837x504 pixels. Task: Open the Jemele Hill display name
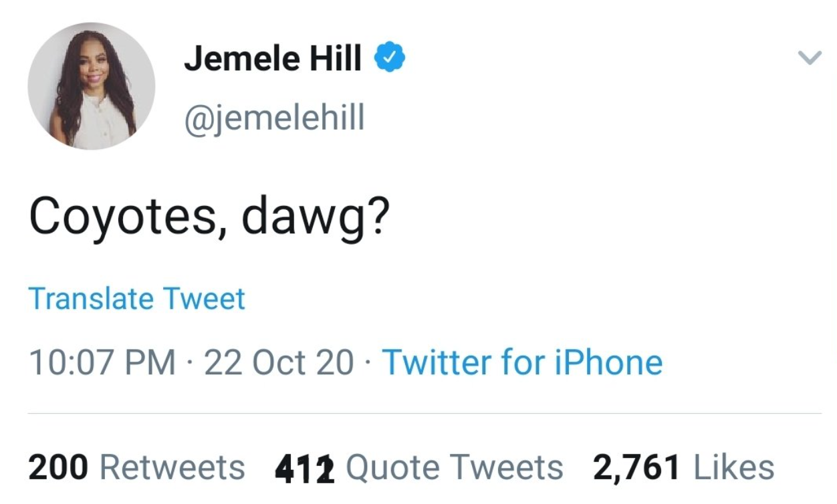tap(273, 59)
